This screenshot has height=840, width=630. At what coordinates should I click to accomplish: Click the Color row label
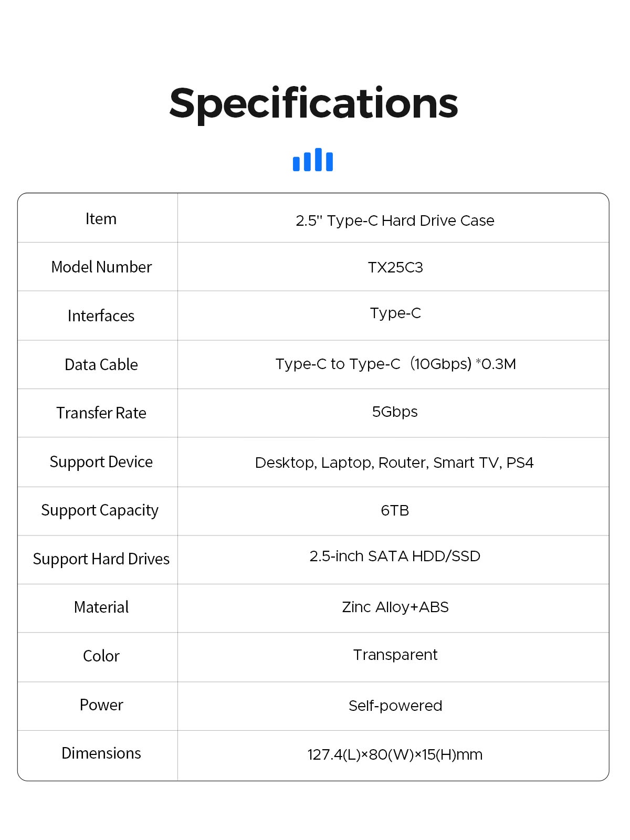(x=101, y=656)
